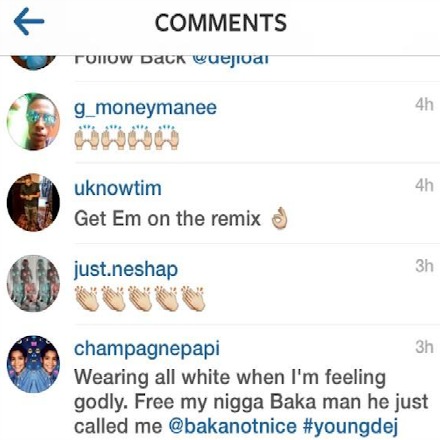Select the 'Get Em on the remix' comment

coord(181,219)
